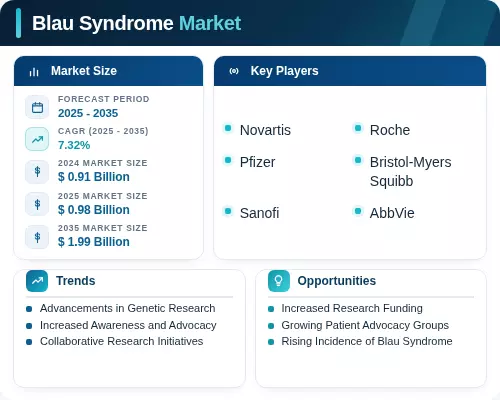Click the bullet marker next to Novartis
Screen dimensions: 500x400
[228, 128]
